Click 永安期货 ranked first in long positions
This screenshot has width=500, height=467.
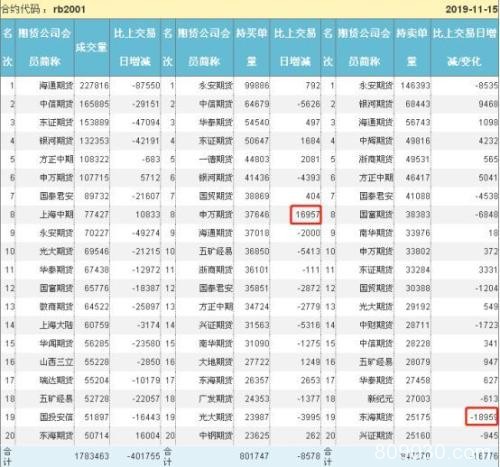(216, 86)
